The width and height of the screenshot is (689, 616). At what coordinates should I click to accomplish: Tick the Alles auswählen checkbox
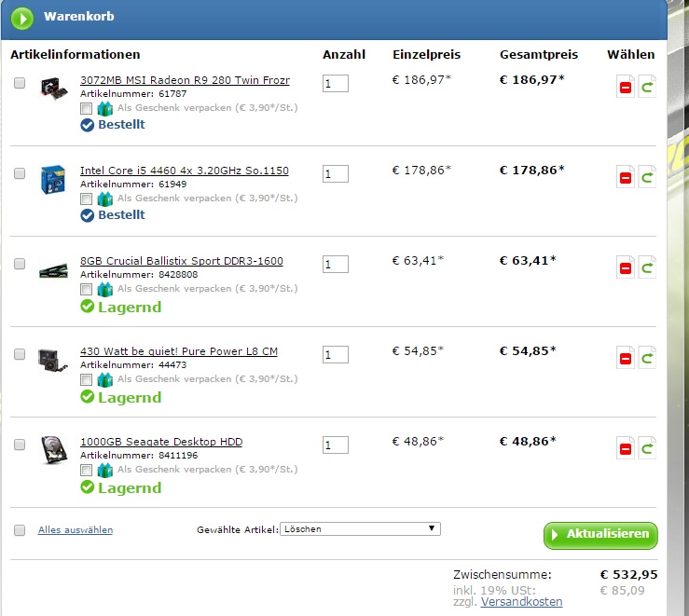tap(20, 530)
